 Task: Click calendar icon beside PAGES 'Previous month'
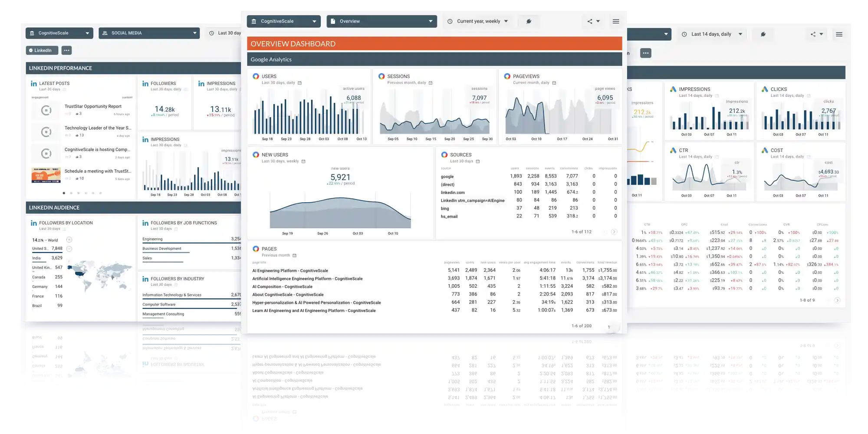pyautogui.click(x=294, y=256)
